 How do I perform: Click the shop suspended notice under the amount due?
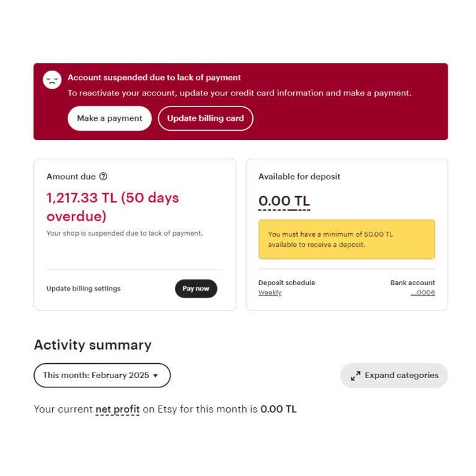point(125,234)
